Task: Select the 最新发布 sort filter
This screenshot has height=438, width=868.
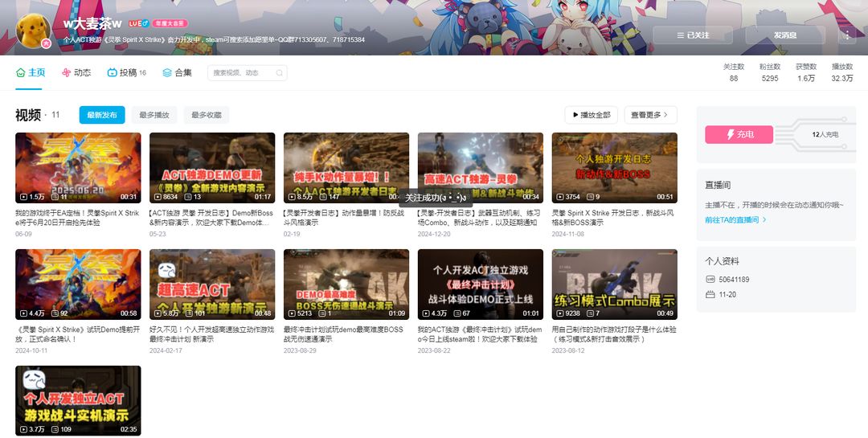Action: (102, 115)
